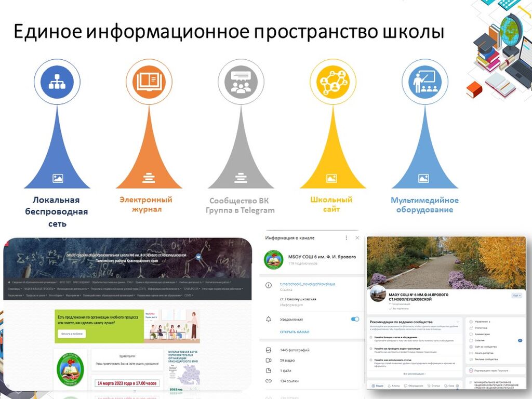Click the blue network hierarchy icon

click(x=57, y=82)
